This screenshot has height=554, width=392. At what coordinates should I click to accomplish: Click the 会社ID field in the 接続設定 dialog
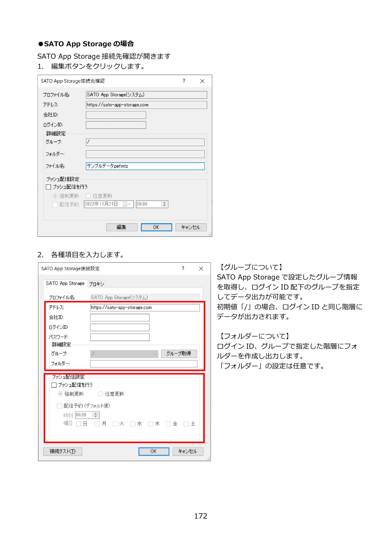(x=120, y=317)
